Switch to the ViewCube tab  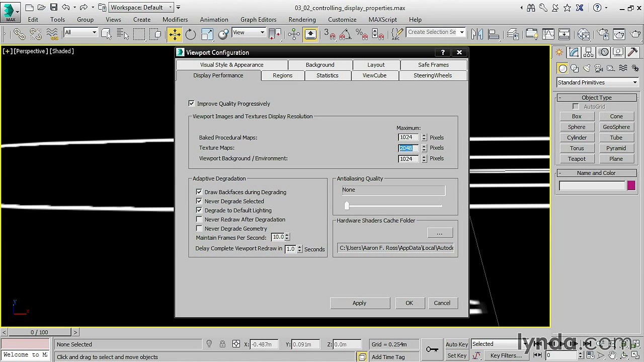tap(375, 75)
